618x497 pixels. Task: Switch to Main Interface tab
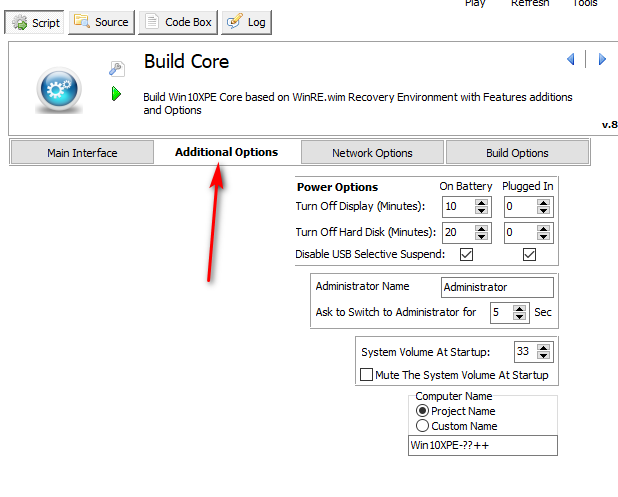pyautogui.click(x=82, y=153)
